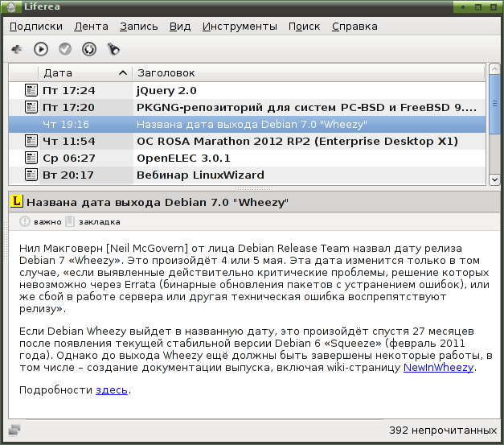Click the flashlight search icon in toolbar

pos(113,49)
